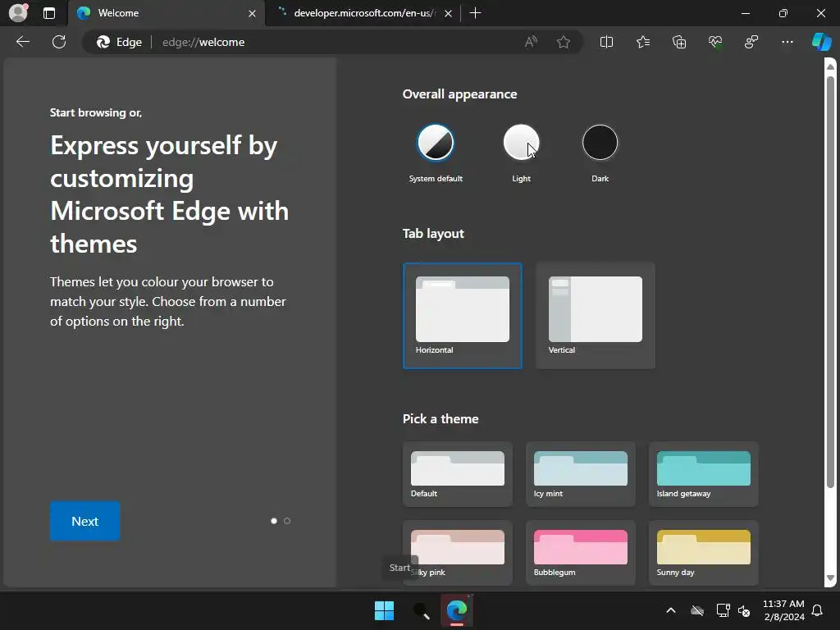This screenshot has width=840, height=630.
Task: Pick the Sunny day theme
Action: coord(703,553)
